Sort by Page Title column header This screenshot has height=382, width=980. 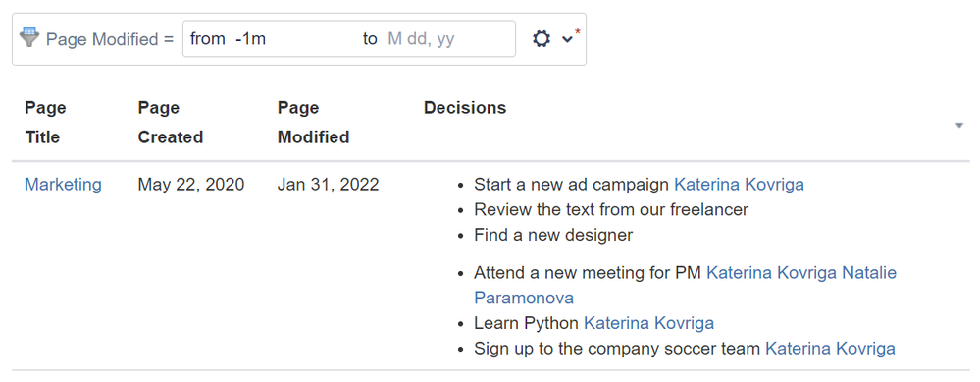point(46,123)
